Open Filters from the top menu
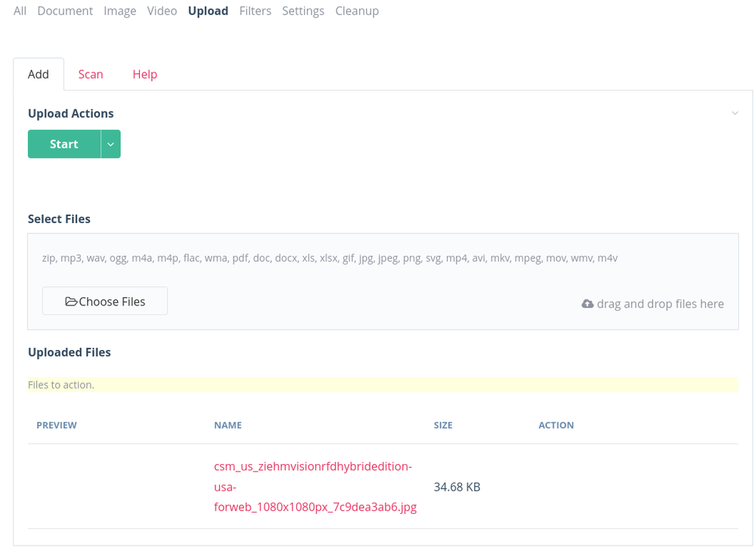Image resolution: width=756 pixels, height=551 pixels. (255, 11)
